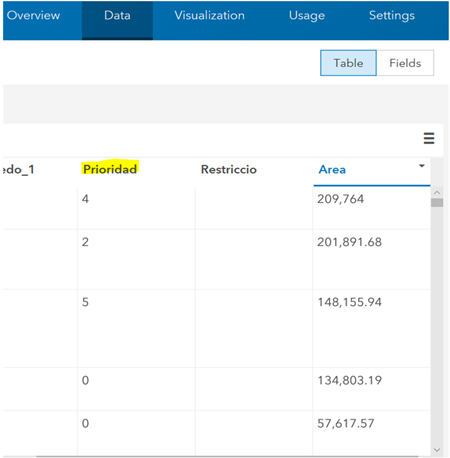Click the vertical scrollbar thumb
This screenshot has width=450, height=458.
click(x=437, y=203)
